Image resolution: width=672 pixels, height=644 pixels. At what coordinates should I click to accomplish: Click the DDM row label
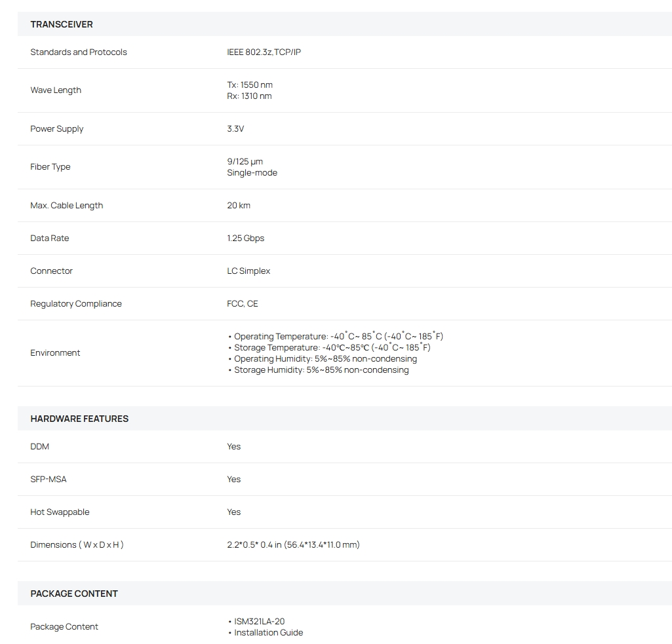40,447
